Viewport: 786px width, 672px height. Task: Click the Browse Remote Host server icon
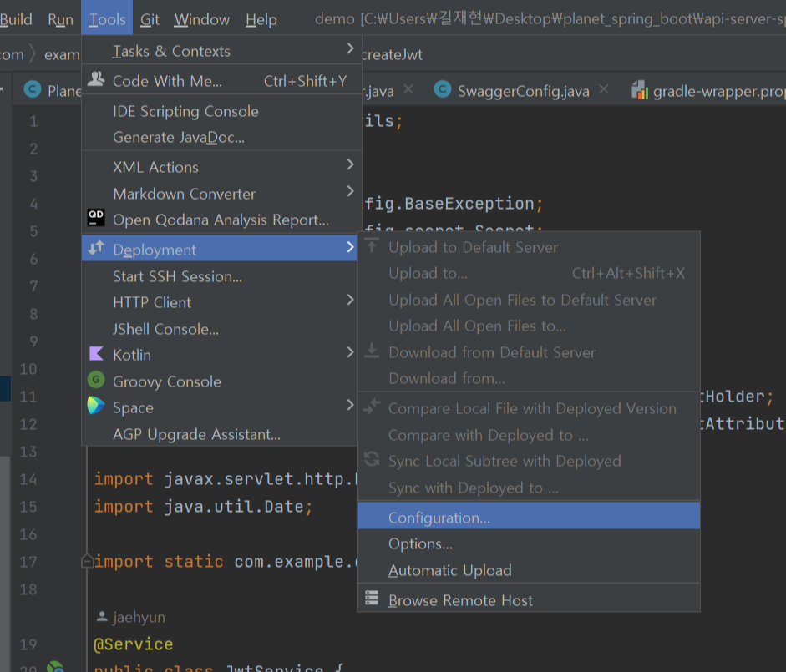point(372,598)
